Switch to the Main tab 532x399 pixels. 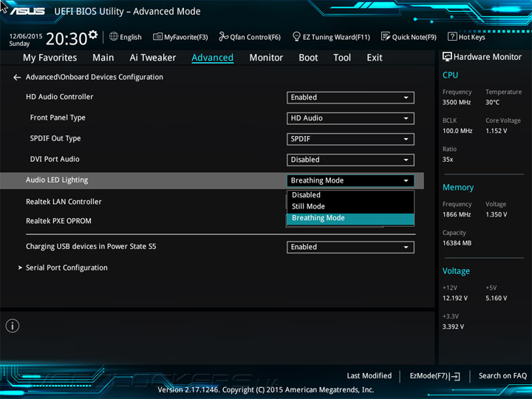(103, 58)
